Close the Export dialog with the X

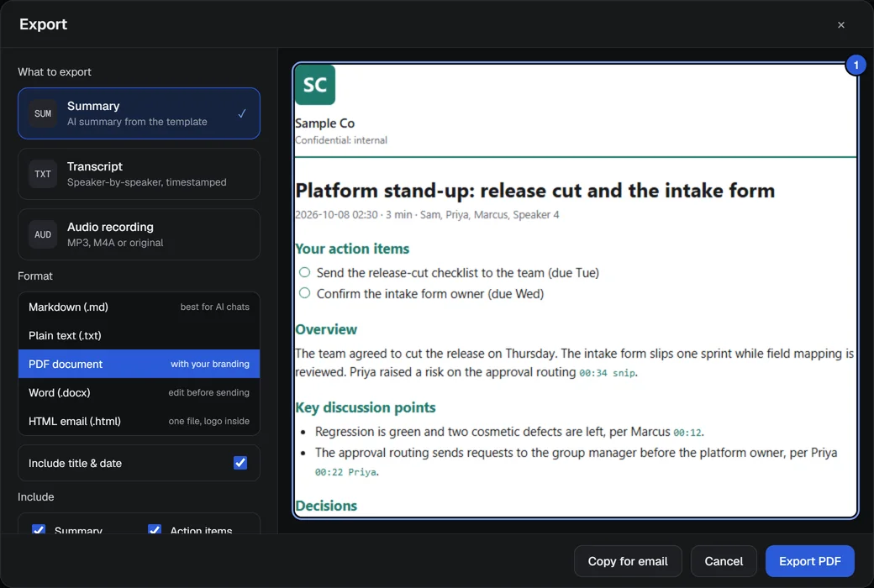[841, 24]
